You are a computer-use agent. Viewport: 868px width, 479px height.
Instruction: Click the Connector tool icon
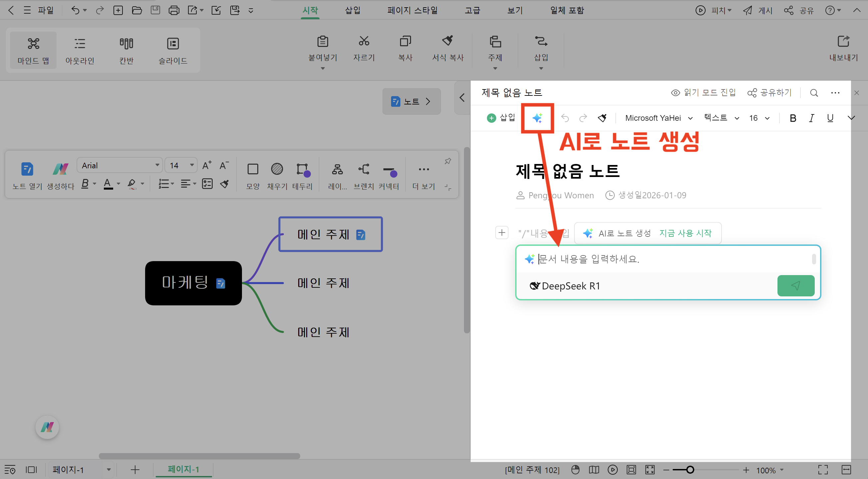pos(390,170)
